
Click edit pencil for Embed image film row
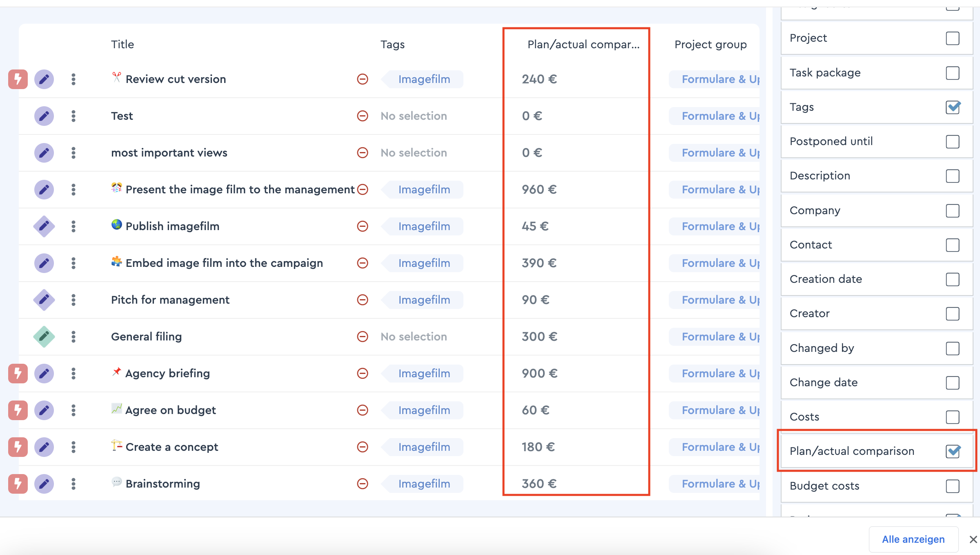tap(44, 263)
